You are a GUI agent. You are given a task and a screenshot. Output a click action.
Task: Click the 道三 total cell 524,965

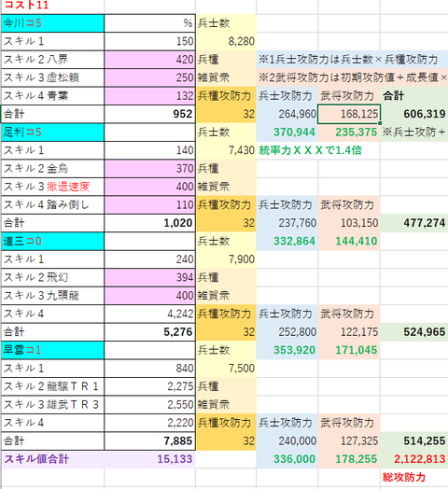414,332
